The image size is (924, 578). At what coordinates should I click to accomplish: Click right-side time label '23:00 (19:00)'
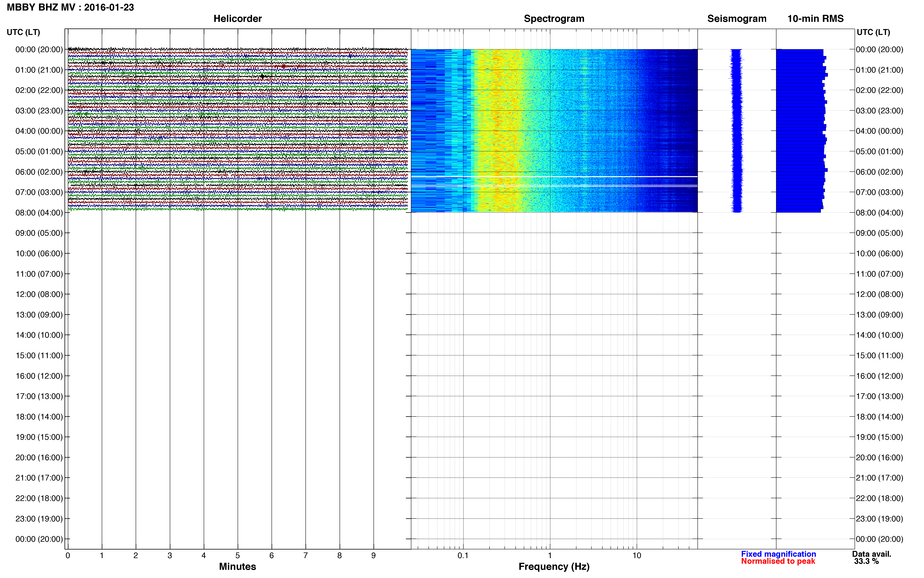879,519
